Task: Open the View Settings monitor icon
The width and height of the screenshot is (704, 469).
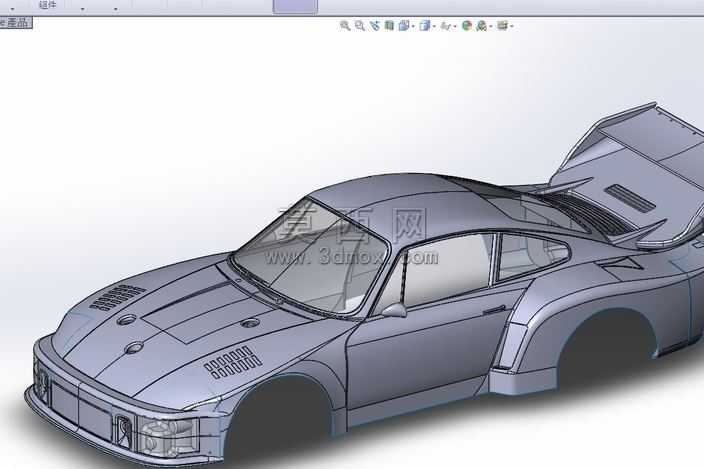Action: pyautogui.click(x=502, y=26)
